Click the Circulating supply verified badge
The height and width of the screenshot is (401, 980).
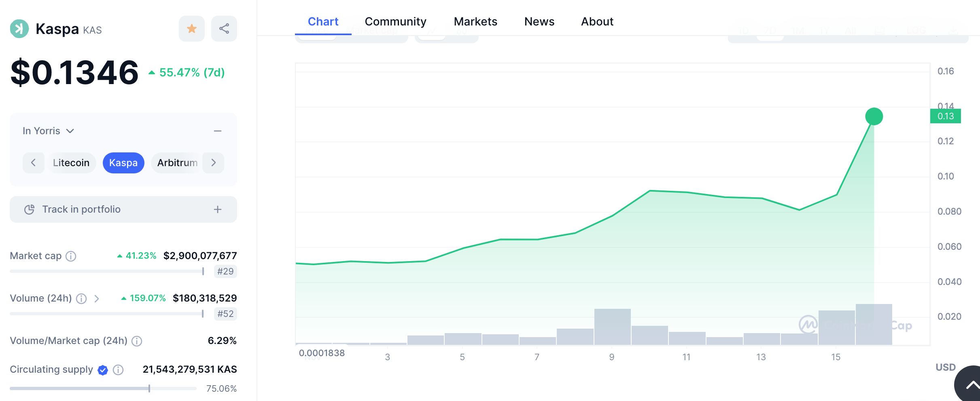coord(103,370)
